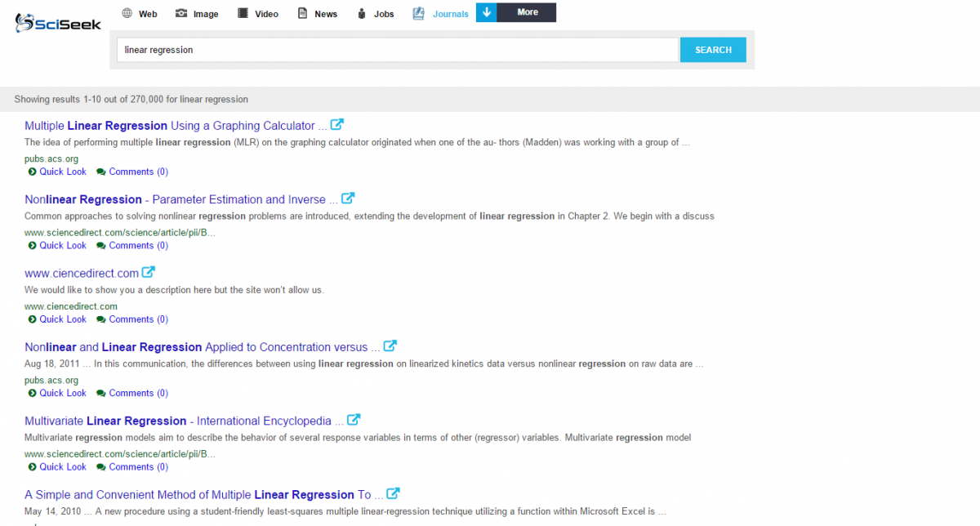Click external link icon beside www.ciencedirect.com title
The height and width of the screenshot is (526, 980).
pyautogui.click(x=149, y=272)
